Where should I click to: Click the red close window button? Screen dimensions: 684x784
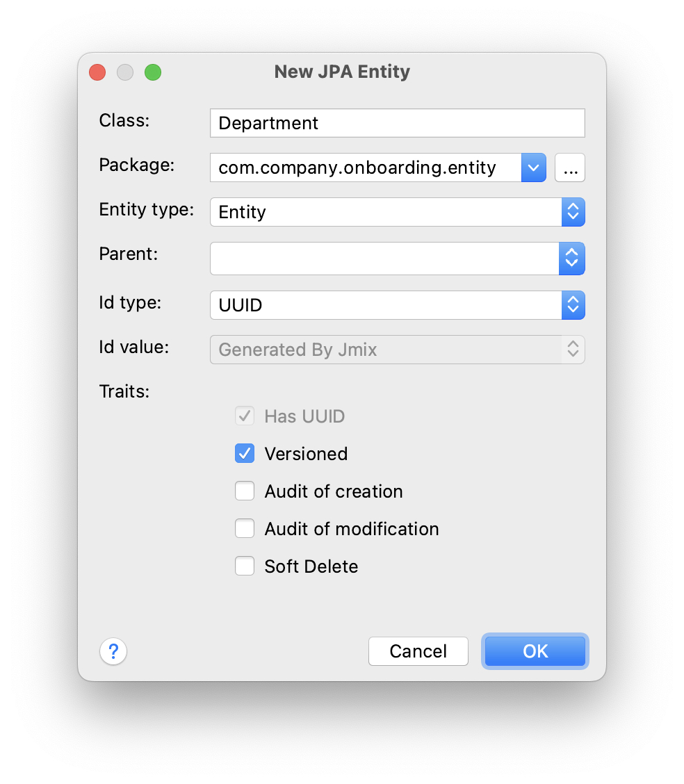click(x=97, y=72)
